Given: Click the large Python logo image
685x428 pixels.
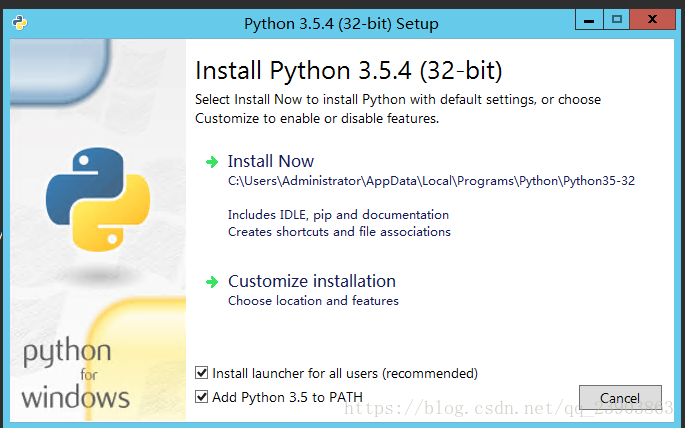Looking at the screenshot, I should click(x=98, y=199).
